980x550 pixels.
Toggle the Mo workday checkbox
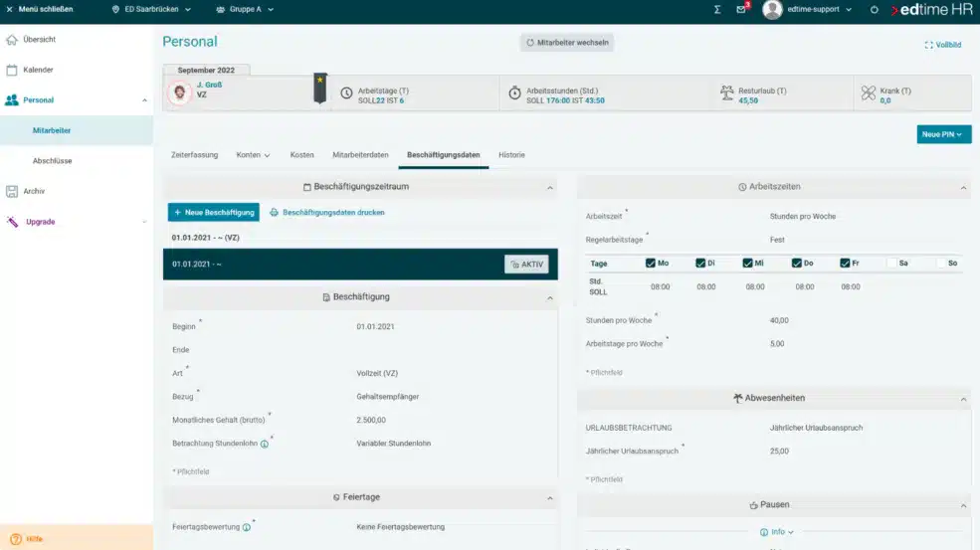(x=651, y=264)
